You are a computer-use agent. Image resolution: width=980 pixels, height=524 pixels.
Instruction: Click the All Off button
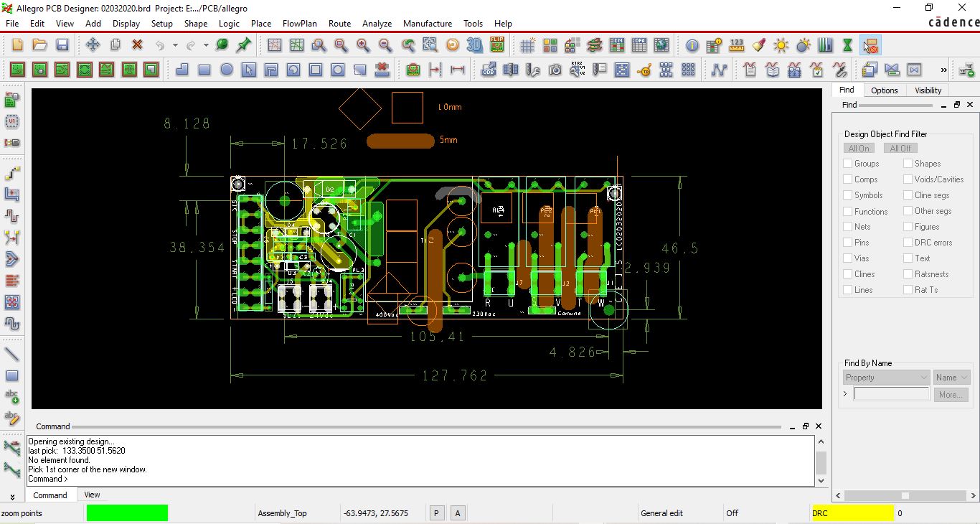tap(900, 149)
